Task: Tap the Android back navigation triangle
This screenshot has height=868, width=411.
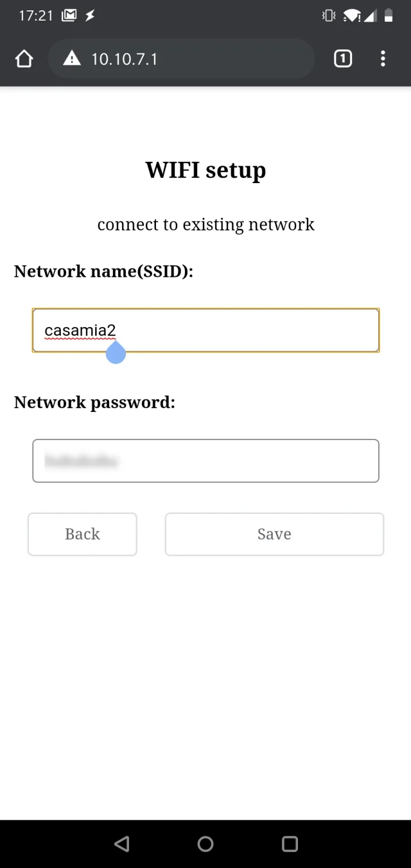Action: [121, 844]
